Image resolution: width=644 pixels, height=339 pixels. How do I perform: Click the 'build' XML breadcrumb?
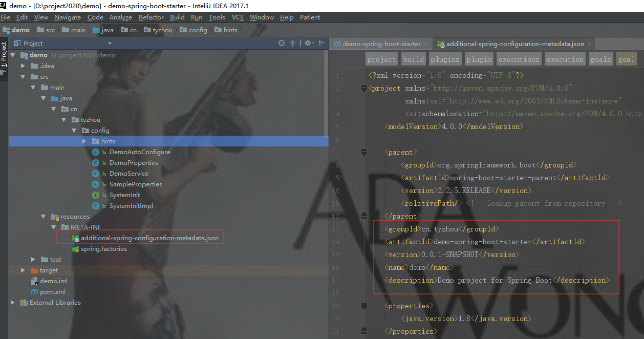[414, 59]
